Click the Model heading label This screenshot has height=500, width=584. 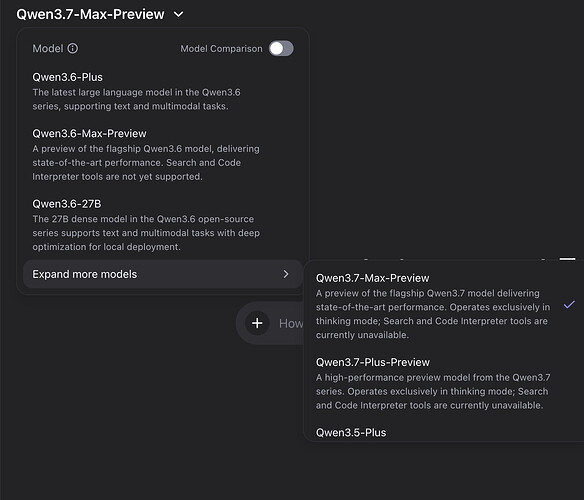point(48,48)
